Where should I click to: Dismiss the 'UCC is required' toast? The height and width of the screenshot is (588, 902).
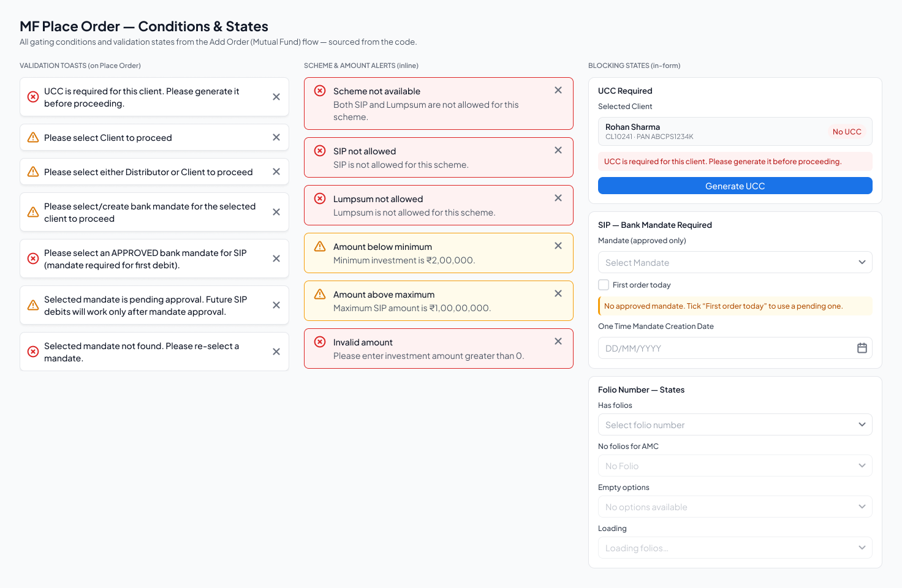tap(276, 97)
